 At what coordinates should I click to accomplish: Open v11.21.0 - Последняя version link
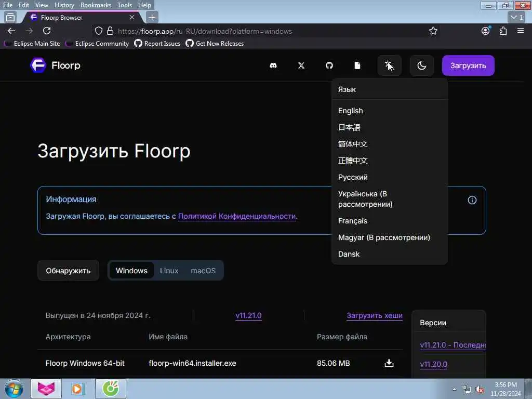[453, 345]
